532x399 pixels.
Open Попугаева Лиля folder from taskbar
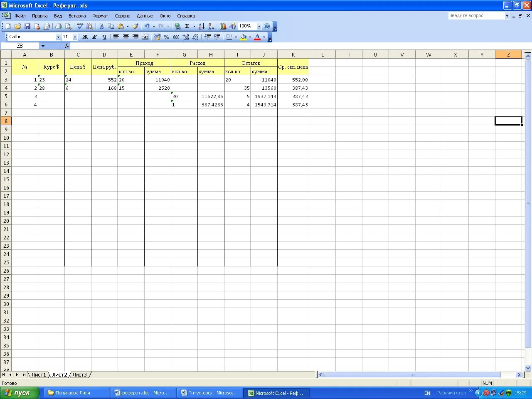click(76, 393)
